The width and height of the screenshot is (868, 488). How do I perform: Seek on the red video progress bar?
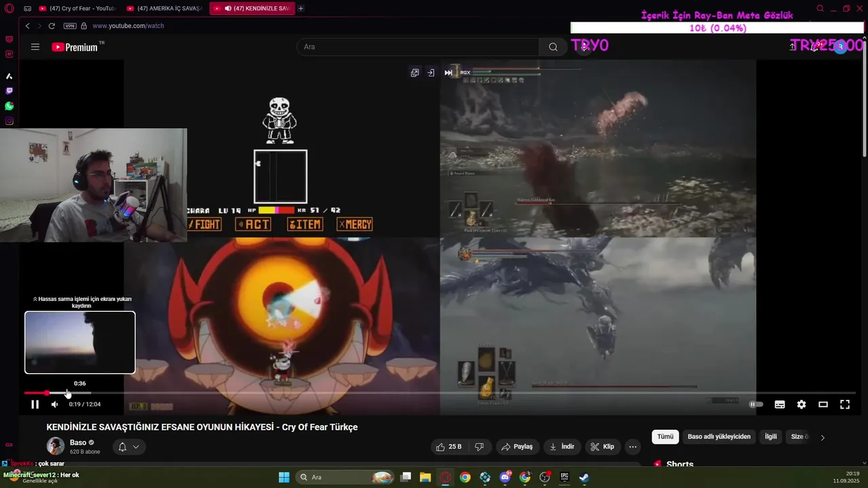click(440, 393)
